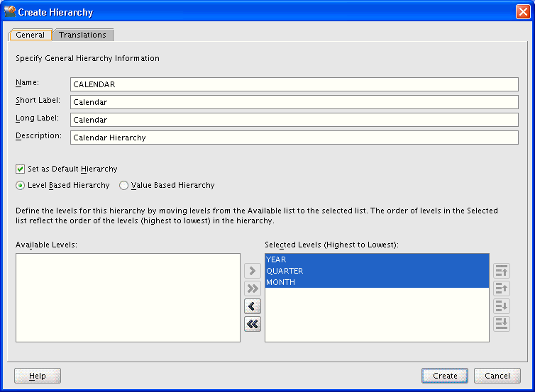Close the Create Hierarchy dialog

523,12
